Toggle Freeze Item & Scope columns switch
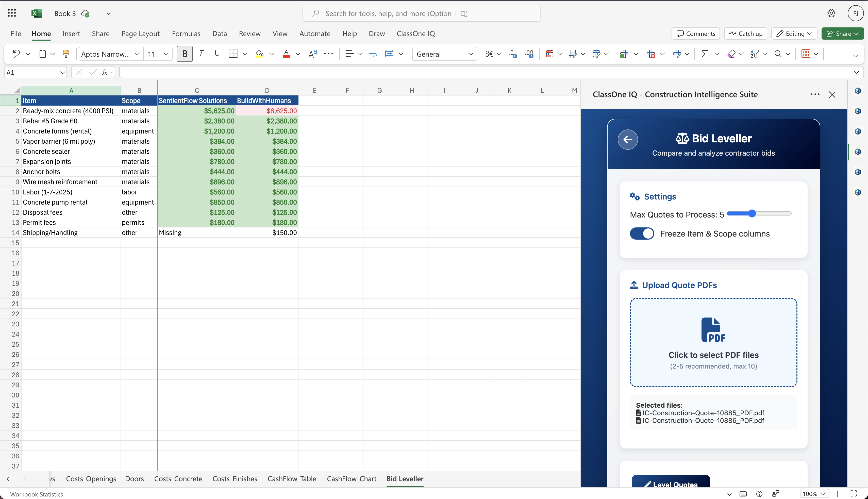868x499 pixels. 642,234
